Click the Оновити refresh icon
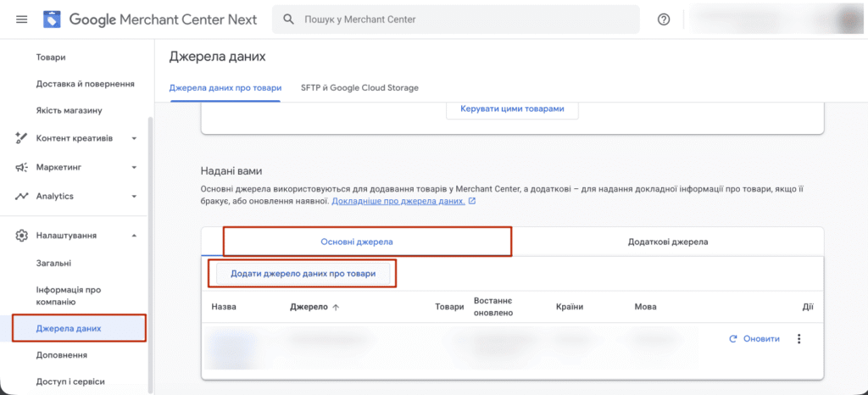 733,338
